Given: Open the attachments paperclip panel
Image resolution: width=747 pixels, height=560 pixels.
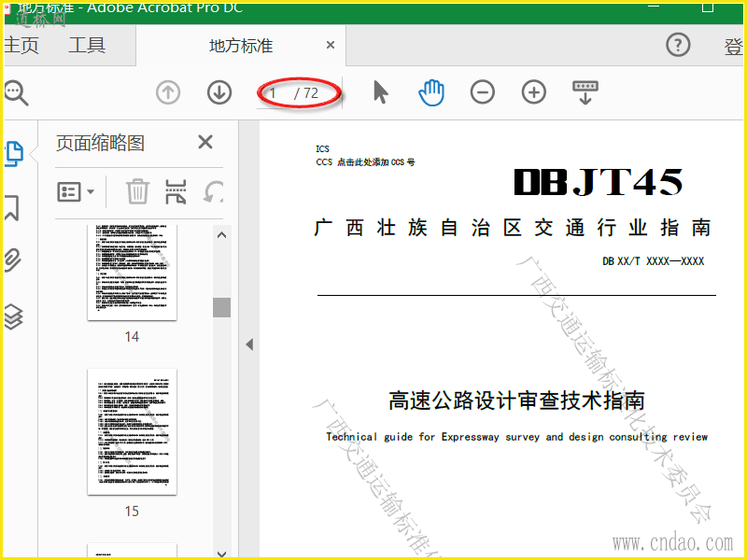Looking at the screenshot, I should pos(13,260).
